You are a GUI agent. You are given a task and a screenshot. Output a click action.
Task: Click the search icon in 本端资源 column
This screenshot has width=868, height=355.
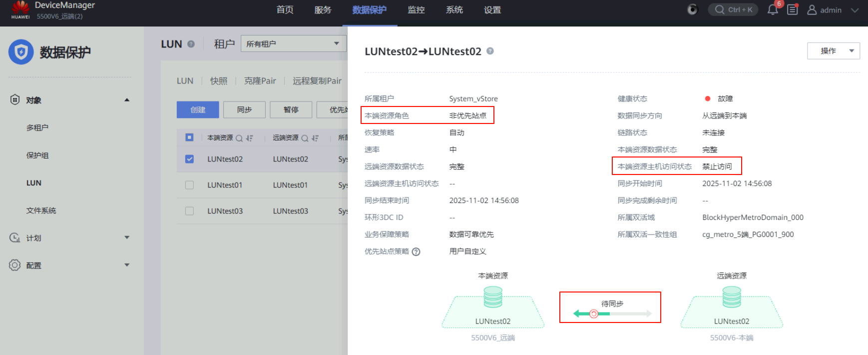coord(239,138)
